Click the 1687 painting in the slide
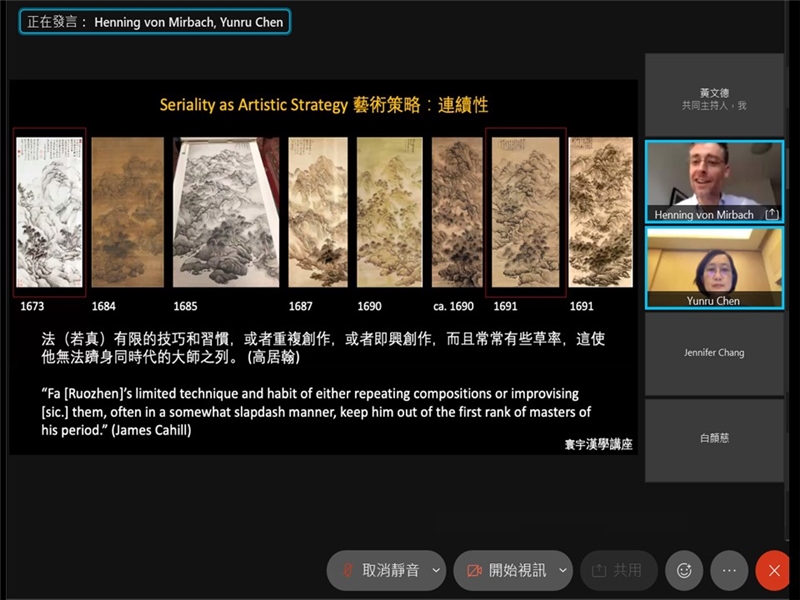Image resolution: width=800 pixels, height=600 pixels. point(318,212)
